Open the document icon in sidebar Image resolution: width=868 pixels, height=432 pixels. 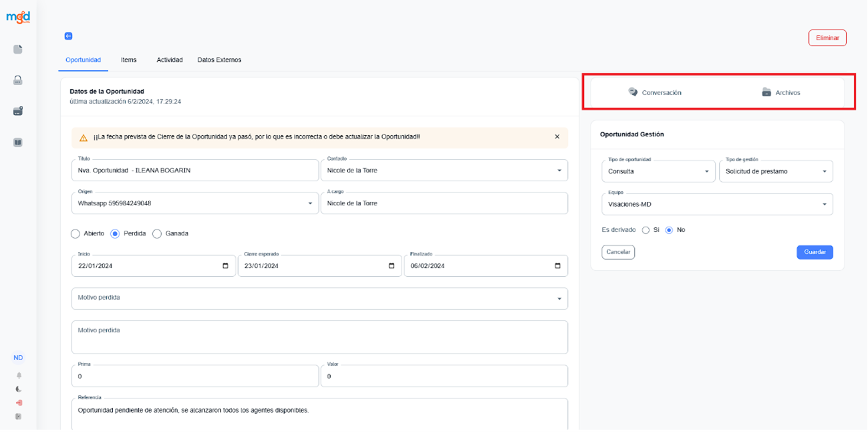(x=18, y=49)
